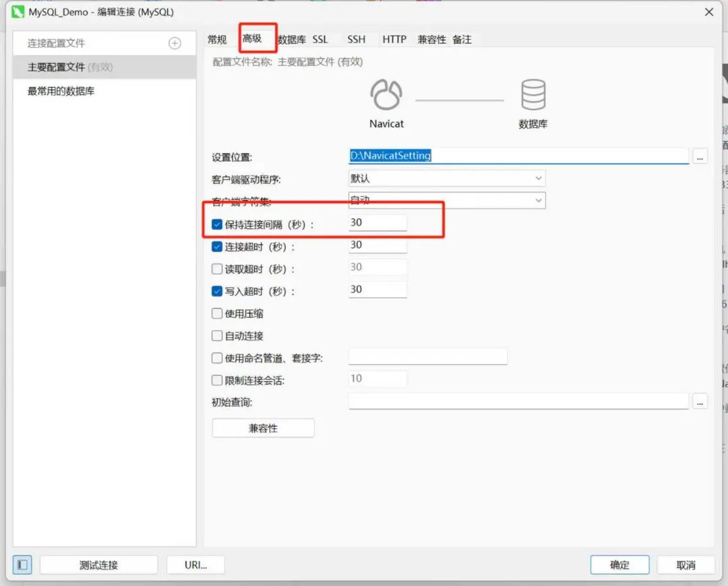Image resolution: width=728 pixels, height=586 pixels.
Task: Open the 客户端驱动程序 dropdown
Action: pos(538,178)
